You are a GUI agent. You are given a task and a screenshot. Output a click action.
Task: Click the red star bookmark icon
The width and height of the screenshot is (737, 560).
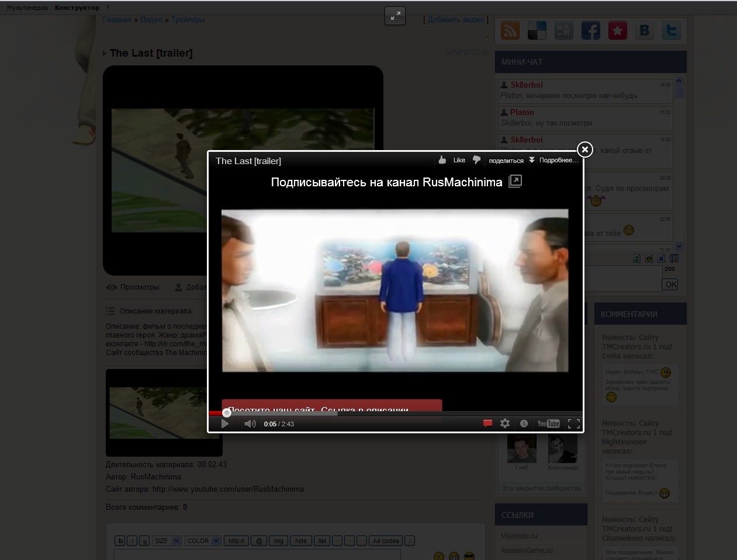pyautogui.click(x=618, y=30)
